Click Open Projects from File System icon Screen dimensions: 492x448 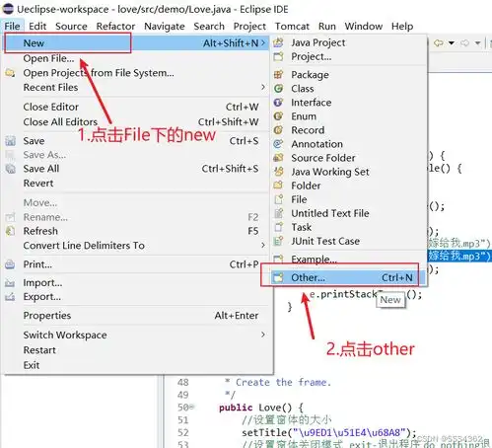pyautogui.click(x=10, y=73)
